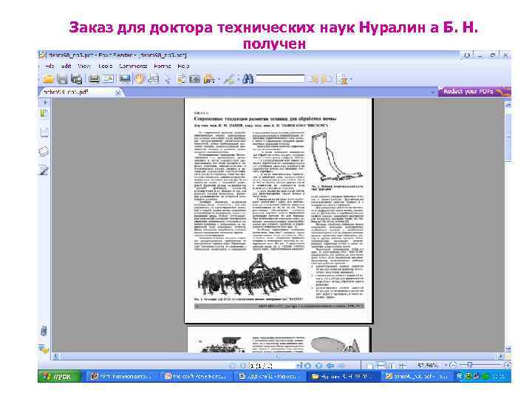Select the Hand tool
The height and width of the screenshot is (399, 532).
click(140, 79)
